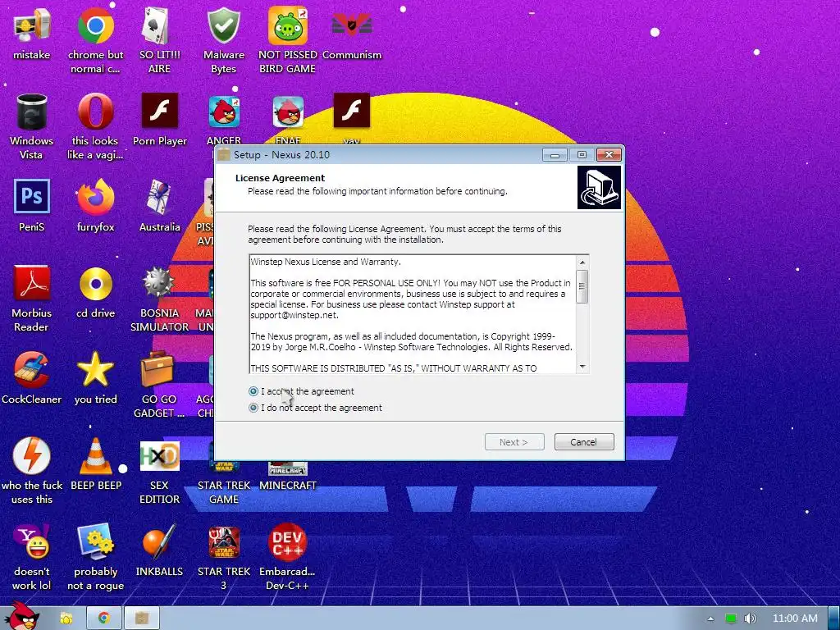The image size is (840, 630).
Task: Open the 'ANGER' Angry Birds icon
Action: tap(224, 119)
